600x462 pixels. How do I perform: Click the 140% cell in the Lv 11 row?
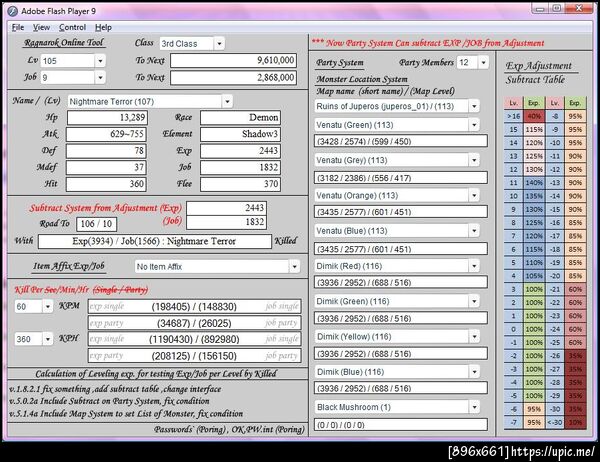tap(534, 183)
